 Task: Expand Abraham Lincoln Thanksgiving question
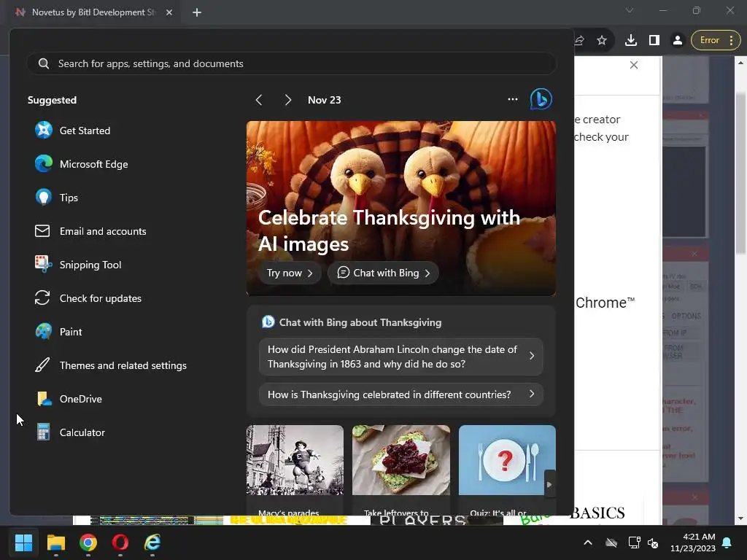pyautogui.click(x=400, y=356)
